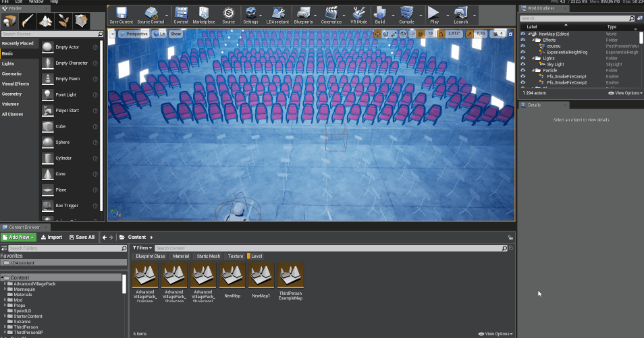Toggle visibility of Sky Light actor
This screenshot has width=644, height=338.
coord(523,65)
